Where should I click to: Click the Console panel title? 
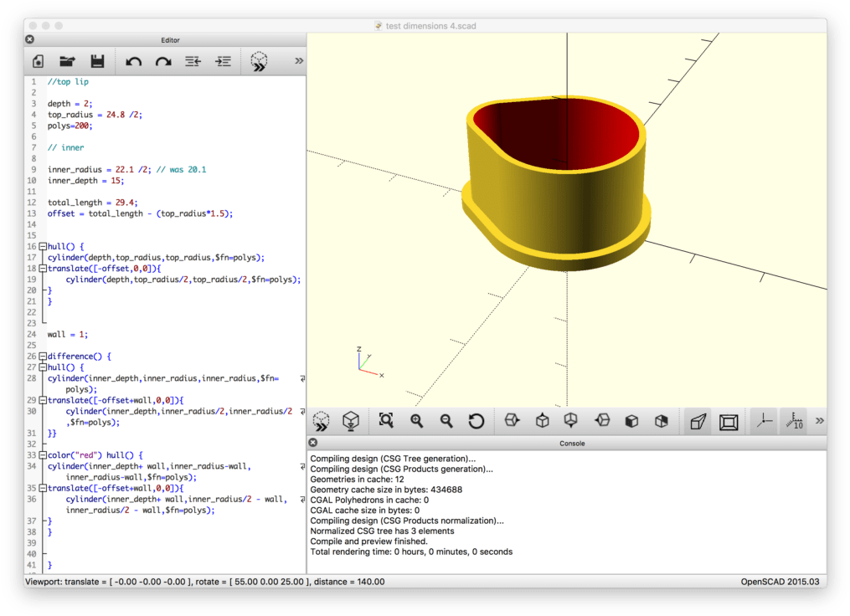572,443
